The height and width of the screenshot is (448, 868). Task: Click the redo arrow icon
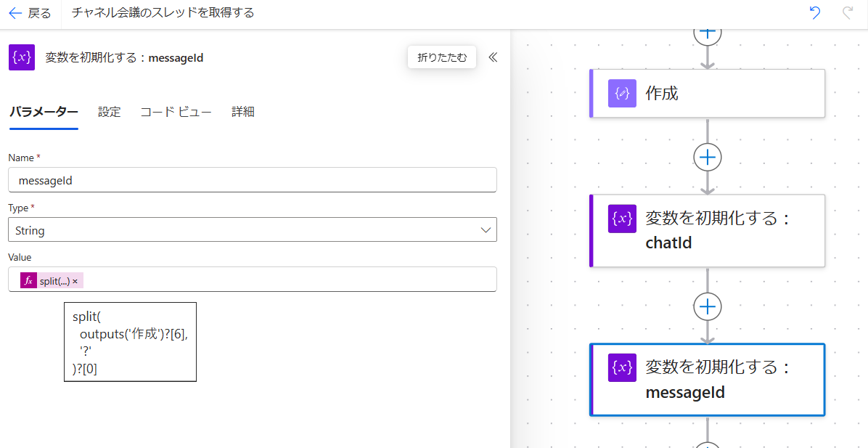point(847,13)
